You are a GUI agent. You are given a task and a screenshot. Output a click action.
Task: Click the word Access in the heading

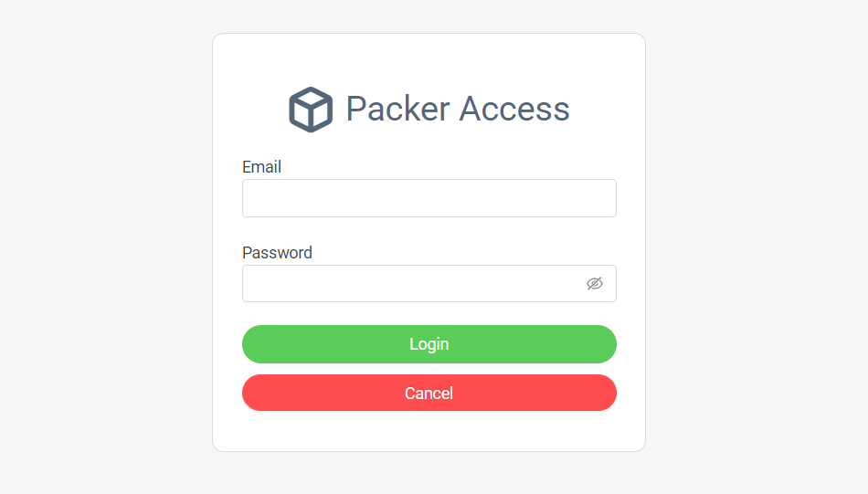(513, 109)
